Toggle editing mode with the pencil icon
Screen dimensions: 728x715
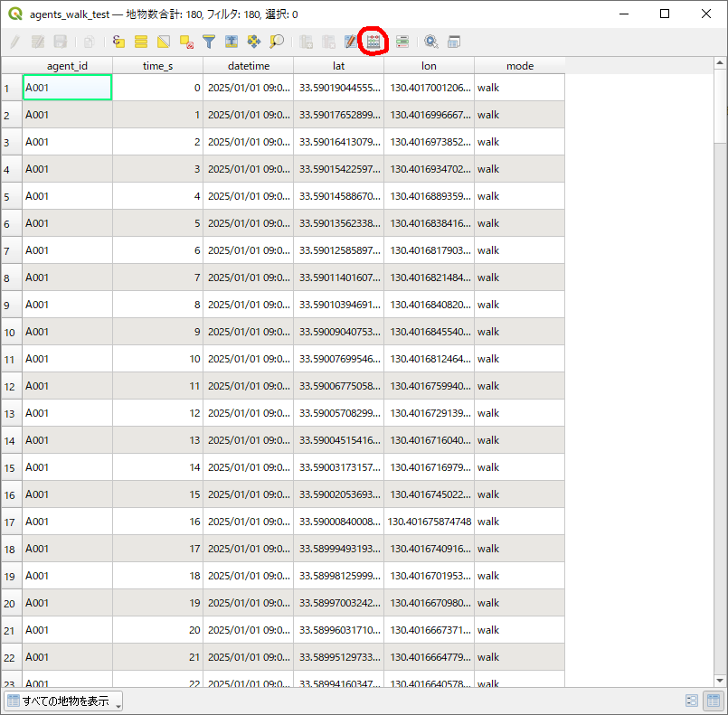tap(15, 42)
